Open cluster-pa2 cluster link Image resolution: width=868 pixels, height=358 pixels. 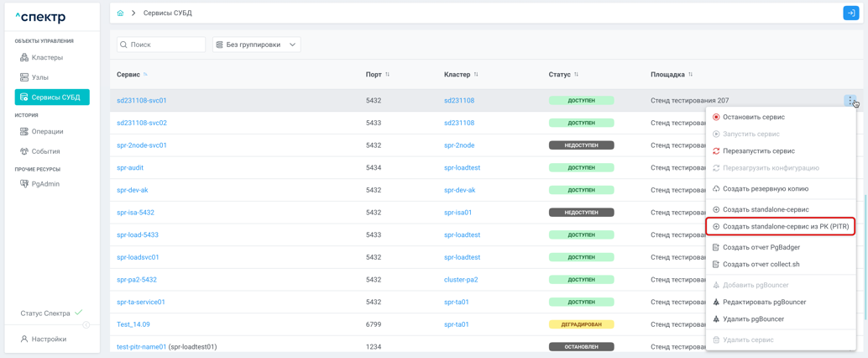click(461, 280)
